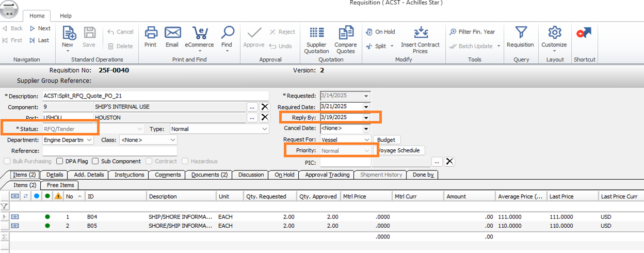Open the Department dropdown
Viewport: 644px width, 253px height.
point(89,140)
